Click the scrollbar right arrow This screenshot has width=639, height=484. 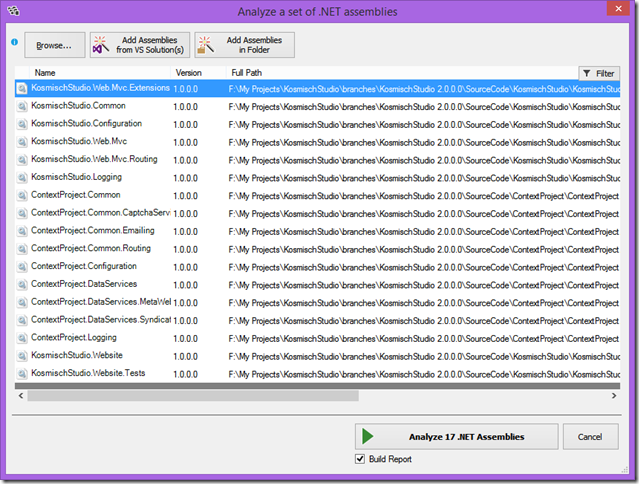(x=614, y=396)
